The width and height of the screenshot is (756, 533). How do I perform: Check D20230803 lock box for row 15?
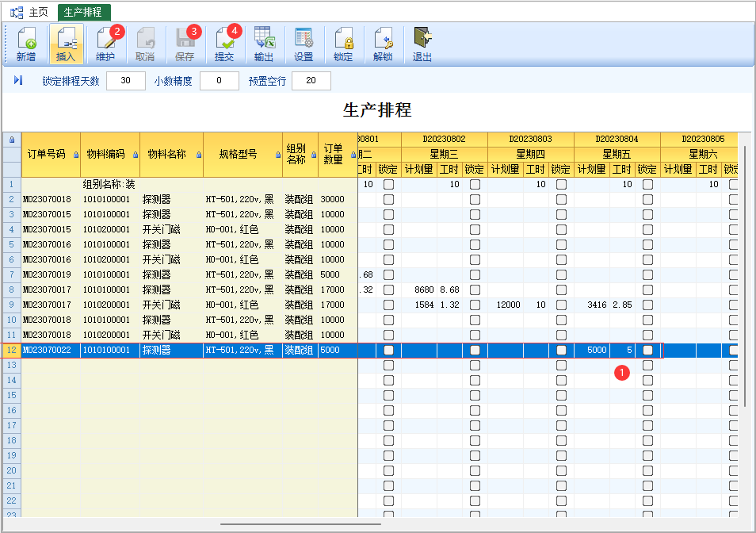(x=561, y=396)
